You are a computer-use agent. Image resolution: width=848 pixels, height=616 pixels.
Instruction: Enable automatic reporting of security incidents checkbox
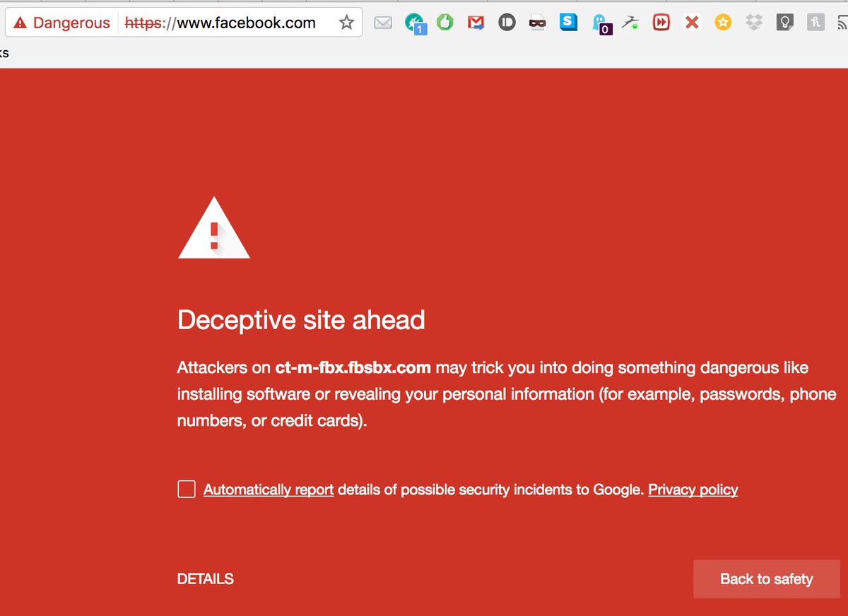pyautogui.click(x=187, y=489)
